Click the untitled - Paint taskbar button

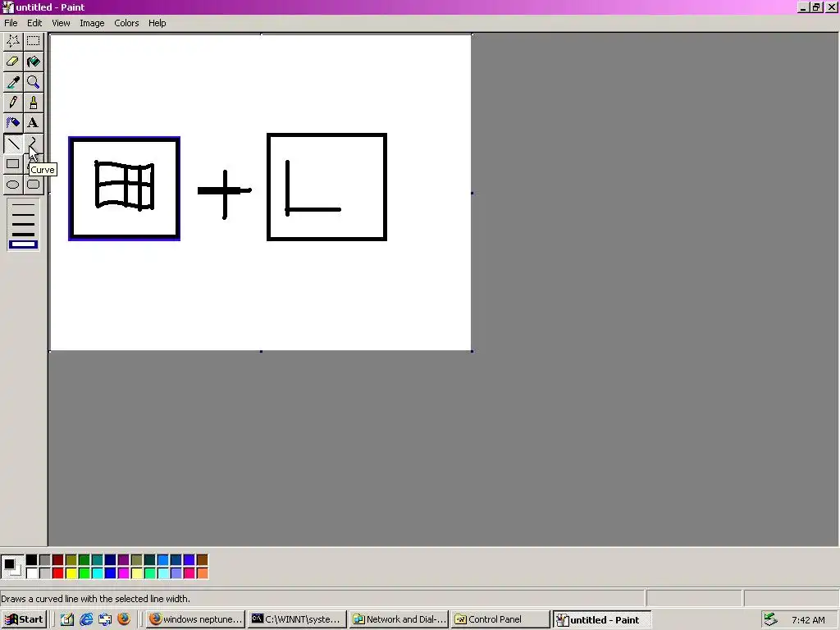[x=602, y=619]
